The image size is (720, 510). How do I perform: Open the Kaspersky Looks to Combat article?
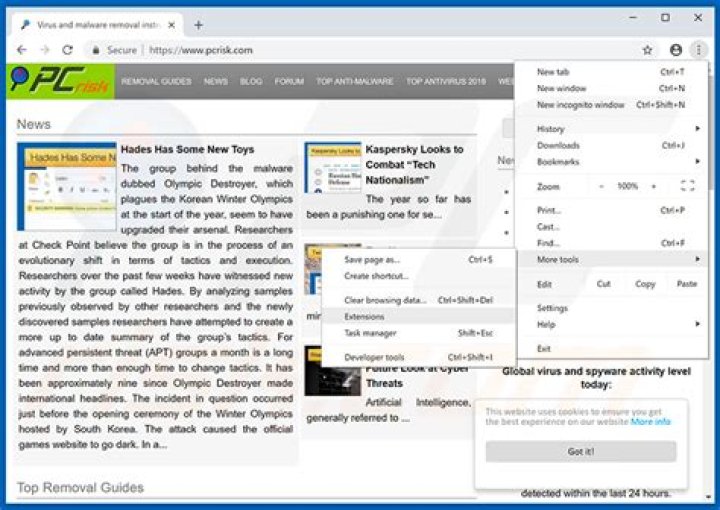(414, 164)
